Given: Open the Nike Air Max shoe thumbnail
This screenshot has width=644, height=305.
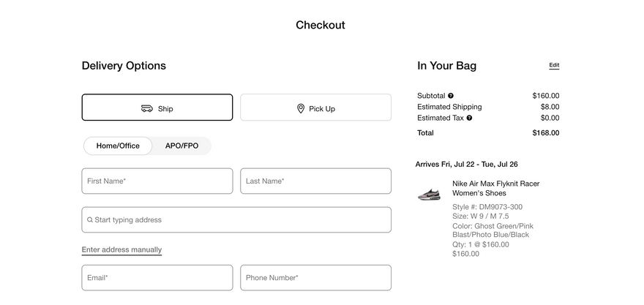Looking at the screenshot, I should click(x=429, y=195).
